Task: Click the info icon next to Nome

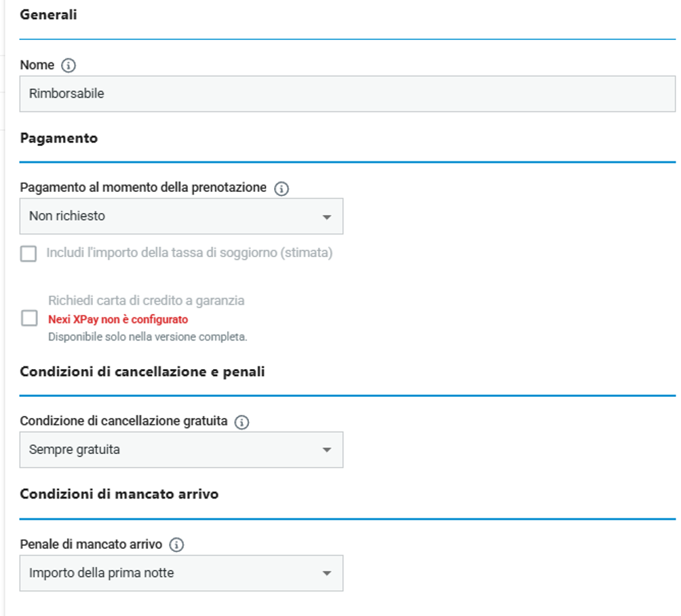Action: (x=69, y=66)
